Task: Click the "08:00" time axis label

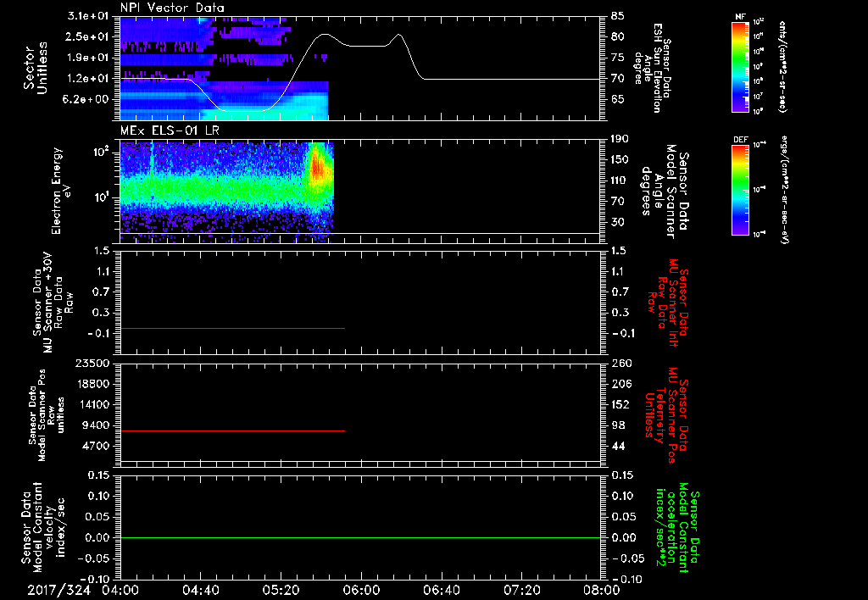Action: [x=602, y=590]
